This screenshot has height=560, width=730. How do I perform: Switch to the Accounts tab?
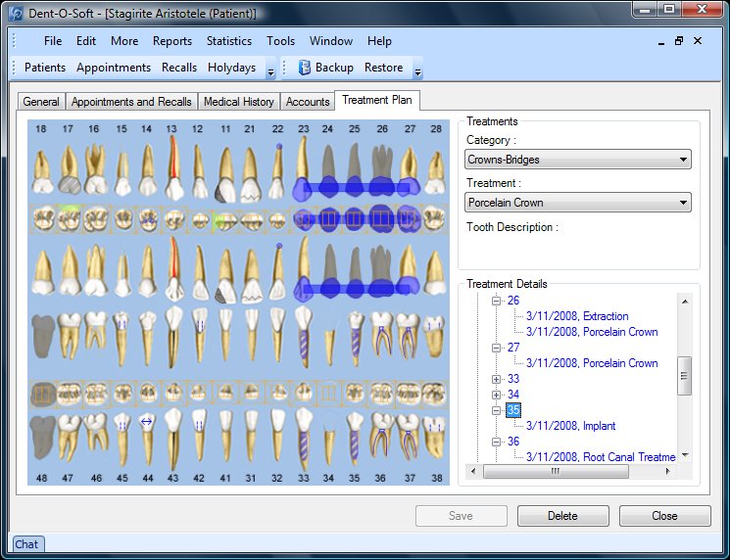pos(308,102)
